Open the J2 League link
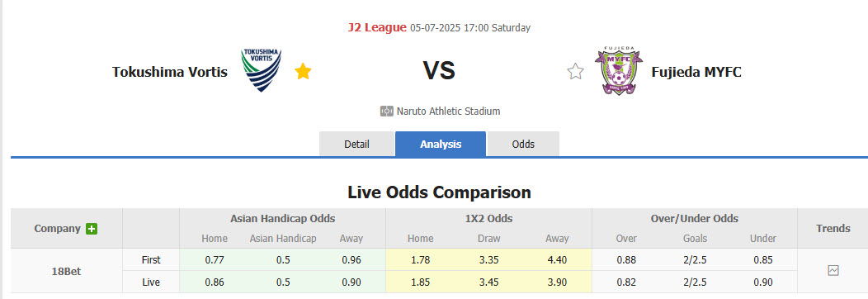Screen dimensions: 868x299 tap(377, 27)
